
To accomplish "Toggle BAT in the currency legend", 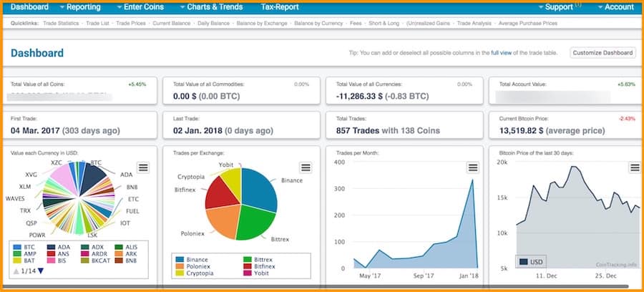I will (24, 261).
